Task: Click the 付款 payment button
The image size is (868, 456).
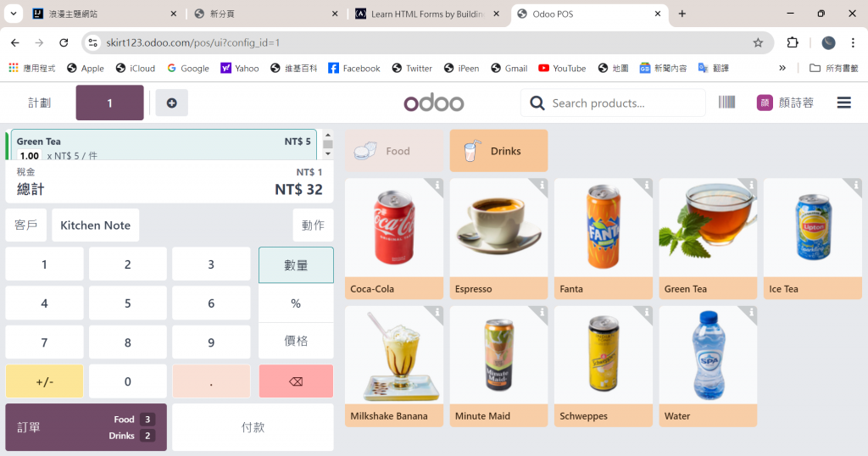Action: 253,427
